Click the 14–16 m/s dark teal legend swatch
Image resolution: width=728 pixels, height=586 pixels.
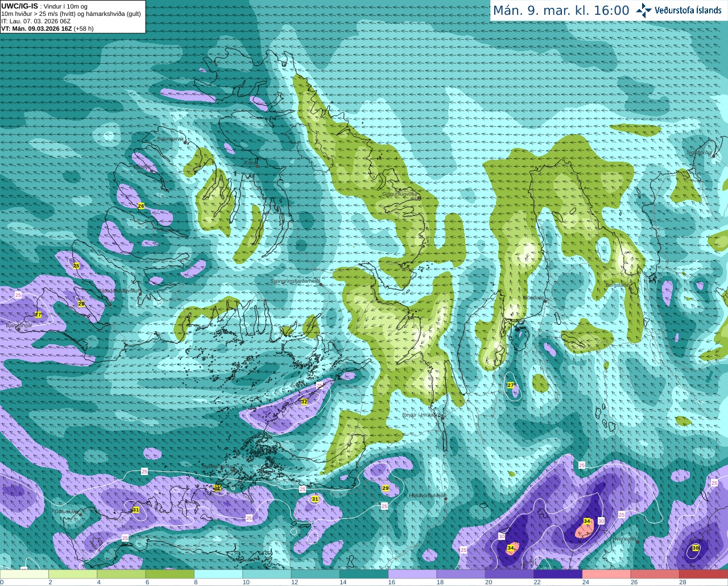364,574
